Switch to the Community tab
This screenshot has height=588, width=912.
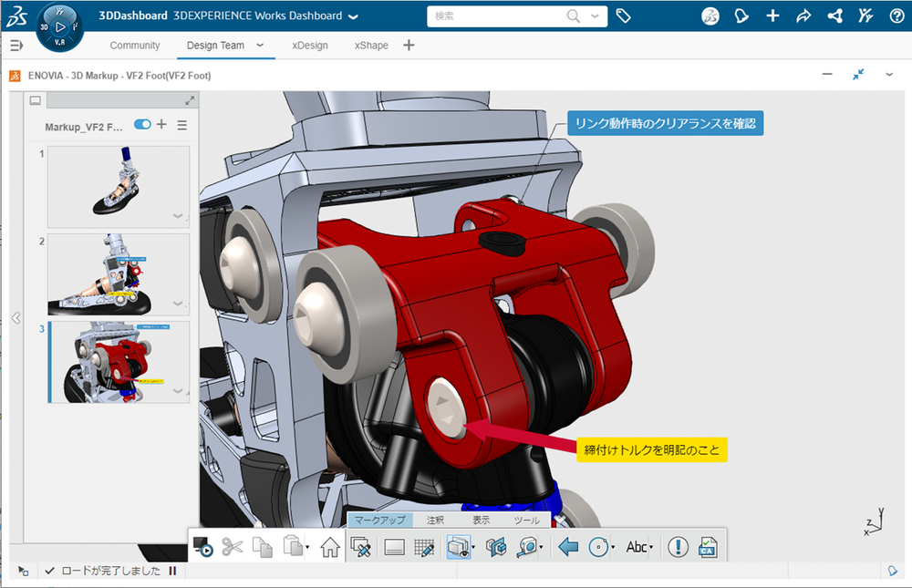tap(135, 46)
